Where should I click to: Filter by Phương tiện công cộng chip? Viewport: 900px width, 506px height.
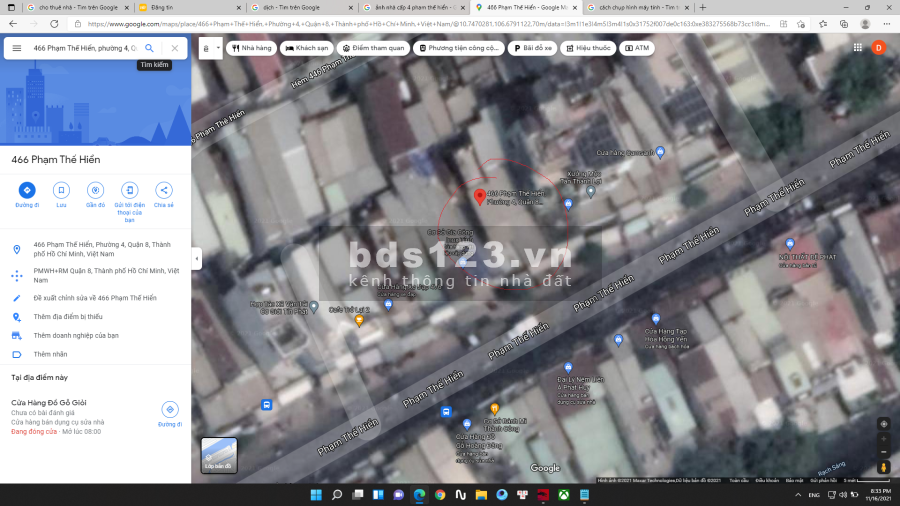pos(459,48)
